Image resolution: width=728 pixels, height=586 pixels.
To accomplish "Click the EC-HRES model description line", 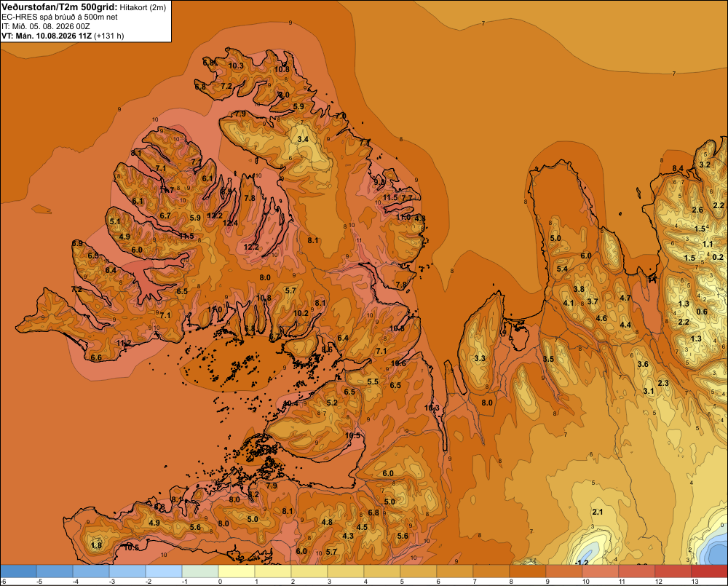I will (x=59, y=17).
